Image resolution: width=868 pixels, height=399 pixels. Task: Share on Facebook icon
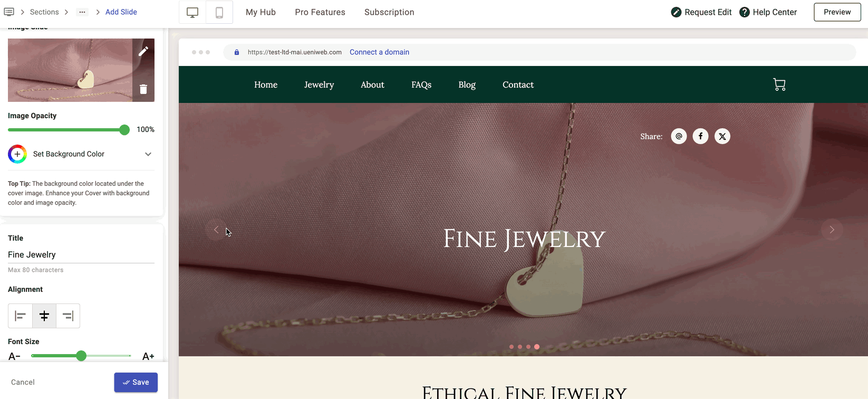[700, 136]
